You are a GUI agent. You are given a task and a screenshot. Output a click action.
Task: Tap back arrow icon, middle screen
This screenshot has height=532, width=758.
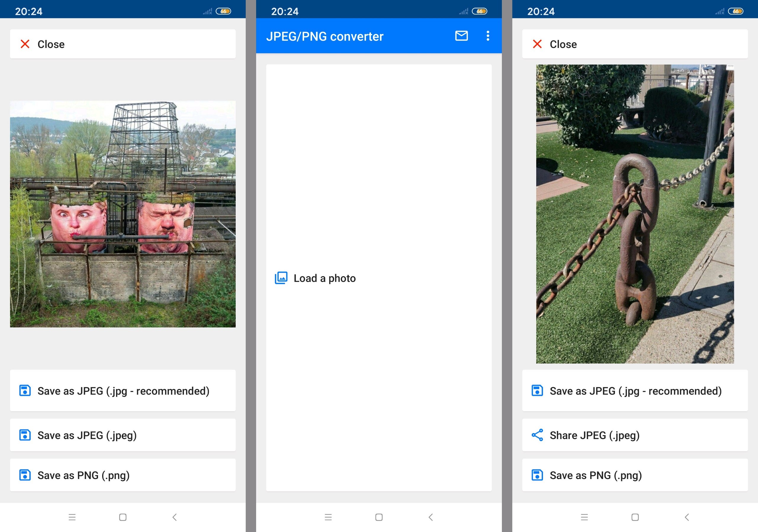(x=431, y=517)
